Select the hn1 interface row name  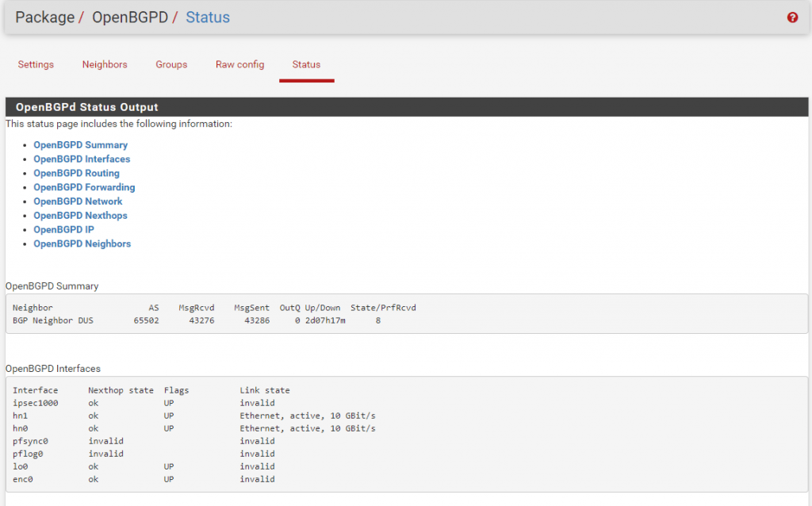coord(20,416)
